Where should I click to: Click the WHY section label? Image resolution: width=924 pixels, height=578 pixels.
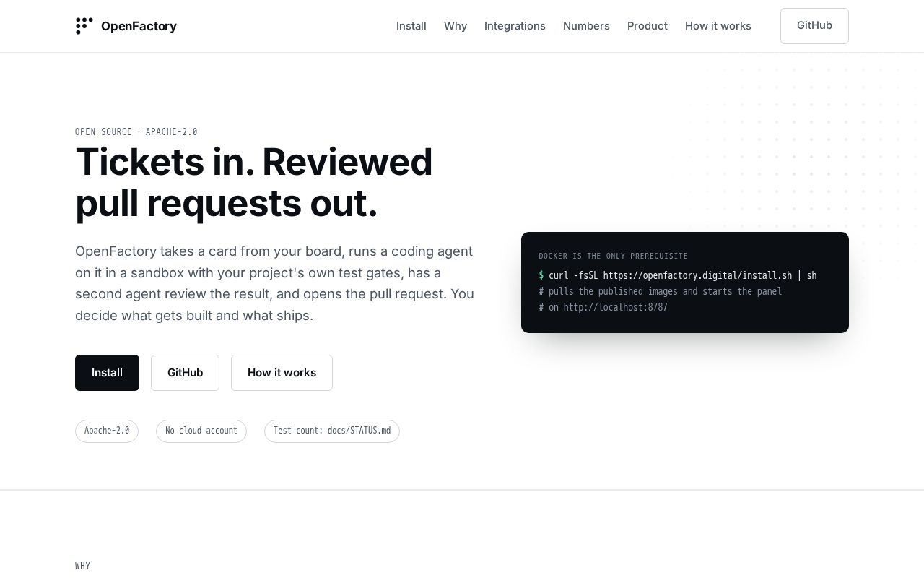coord(83,566)
